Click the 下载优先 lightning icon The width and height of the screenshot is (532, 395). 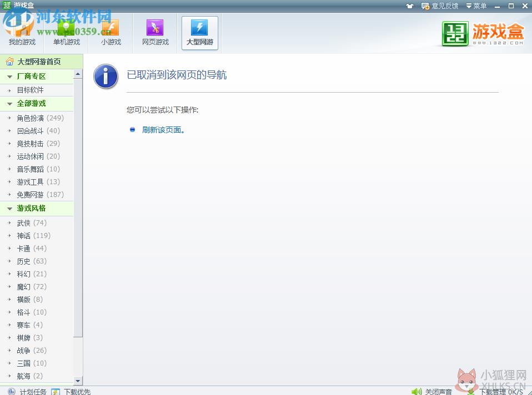coord(56,392)
